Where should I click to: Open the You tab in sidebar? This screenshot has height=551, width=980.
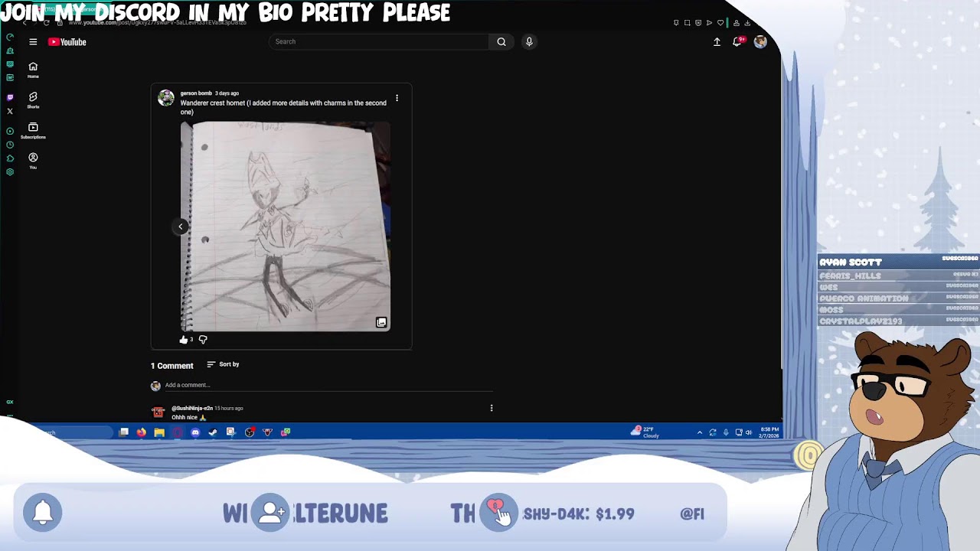coord(33,161)
